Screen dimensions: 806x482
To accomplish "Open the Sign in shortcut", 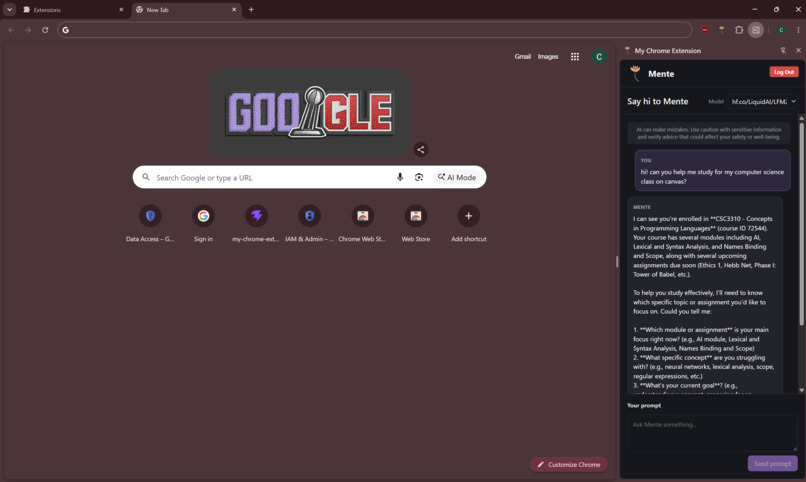I will coord(203,224).
